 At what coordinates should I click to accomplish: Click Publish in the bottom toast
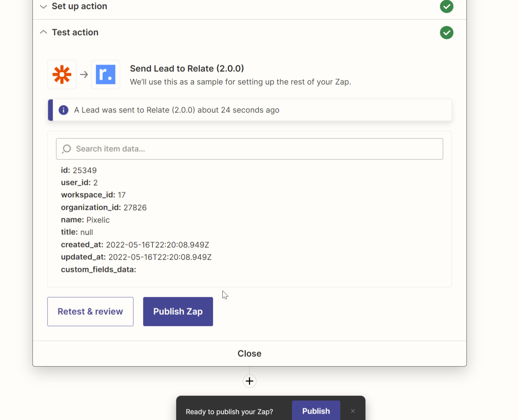tap(316, 411)
